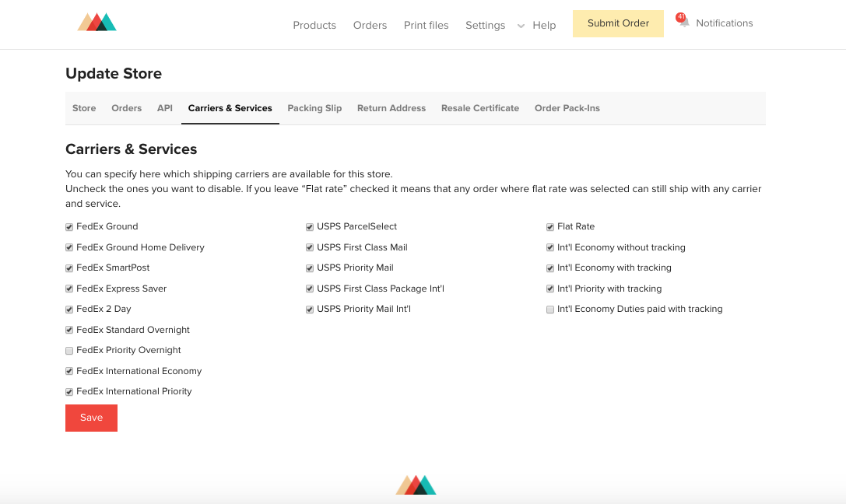Toggle FedEx SmartPost checkbox
Screen dimensions: 846x504
[x=69, y=268]
